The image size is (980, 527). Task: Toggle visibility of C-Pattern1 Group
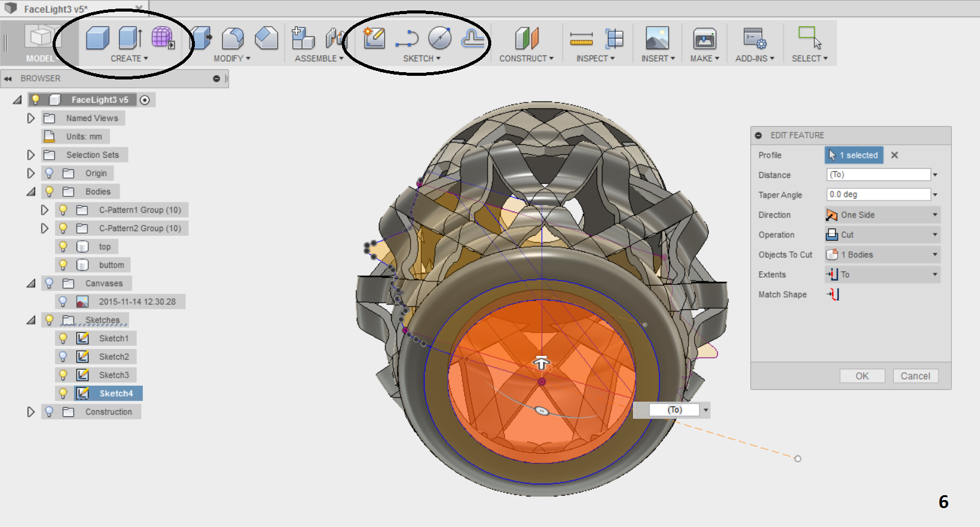63,210
